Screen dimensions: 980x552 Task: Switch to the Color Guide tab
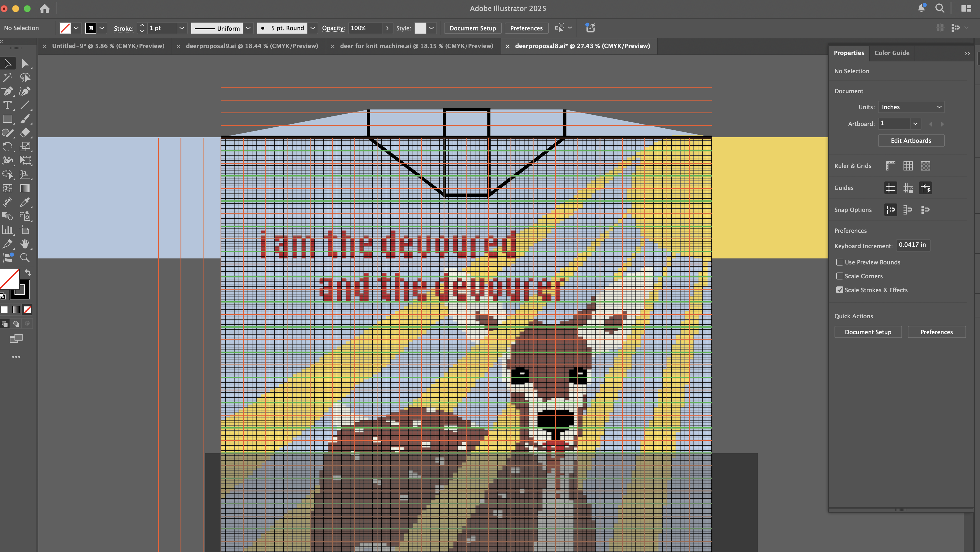tap(891, 53)
